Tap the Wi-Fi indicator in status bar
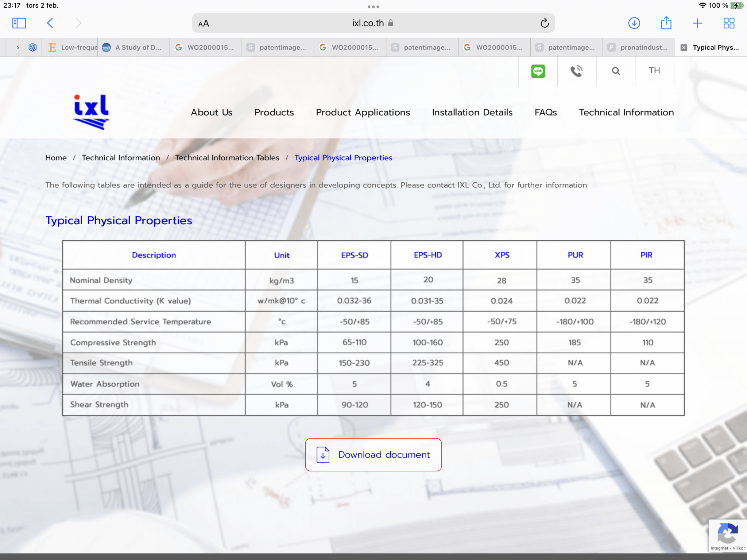This screenshot has height=560, width=747. pos(702,5)
